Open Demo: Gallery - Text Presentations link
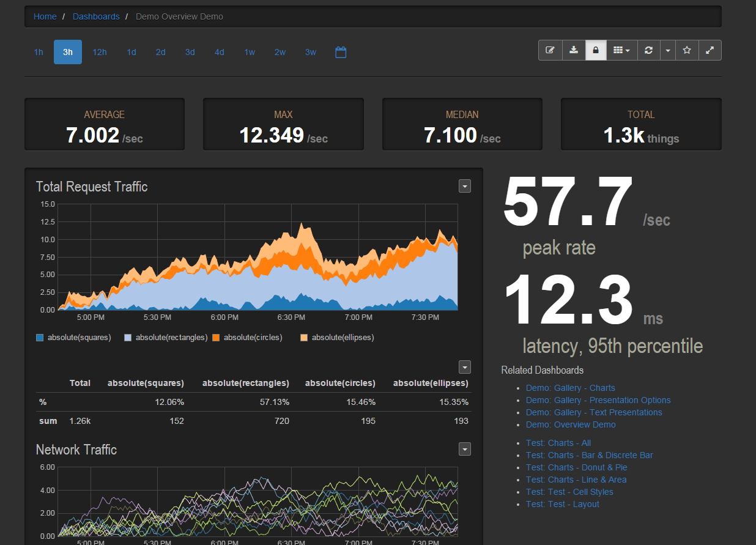This screenshot has height=545, width=756. 594,412
